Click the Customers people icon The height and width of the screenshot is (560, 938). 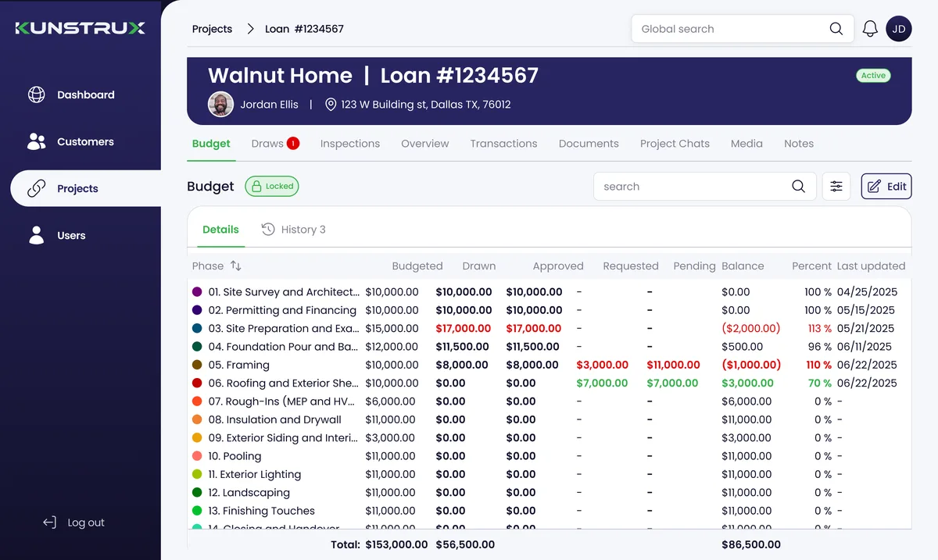[x=37, y=141]
